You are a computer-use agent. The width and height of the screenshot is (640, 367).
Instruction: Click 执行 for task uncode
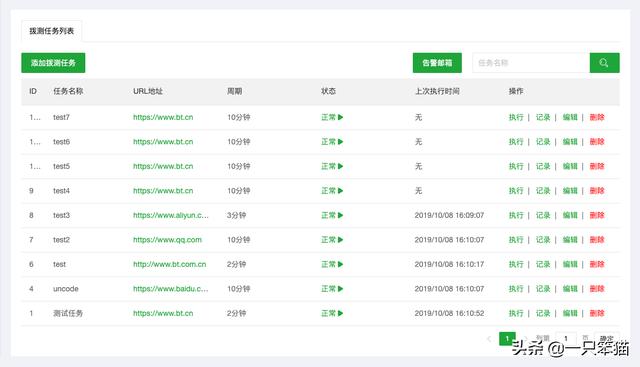[516, 289]
